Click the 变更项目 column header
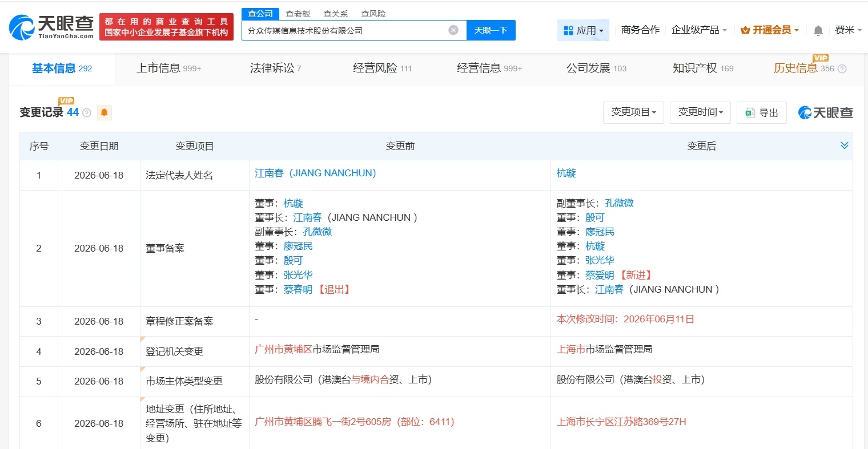 coord(194,146)
